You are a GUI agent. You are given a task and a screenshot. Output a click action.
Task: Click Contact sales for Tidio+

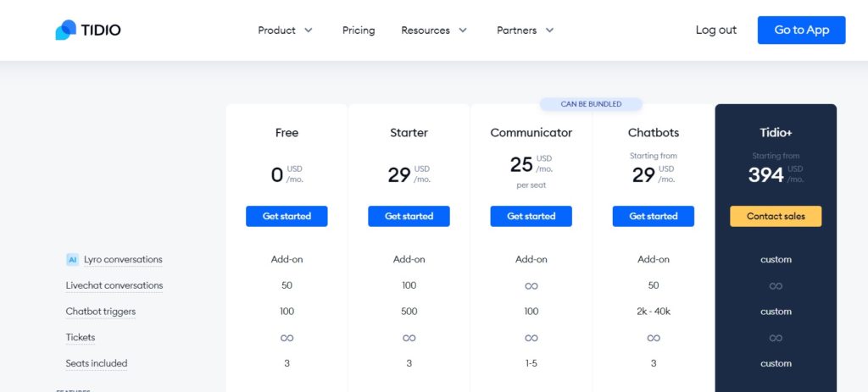pos(776,216)
